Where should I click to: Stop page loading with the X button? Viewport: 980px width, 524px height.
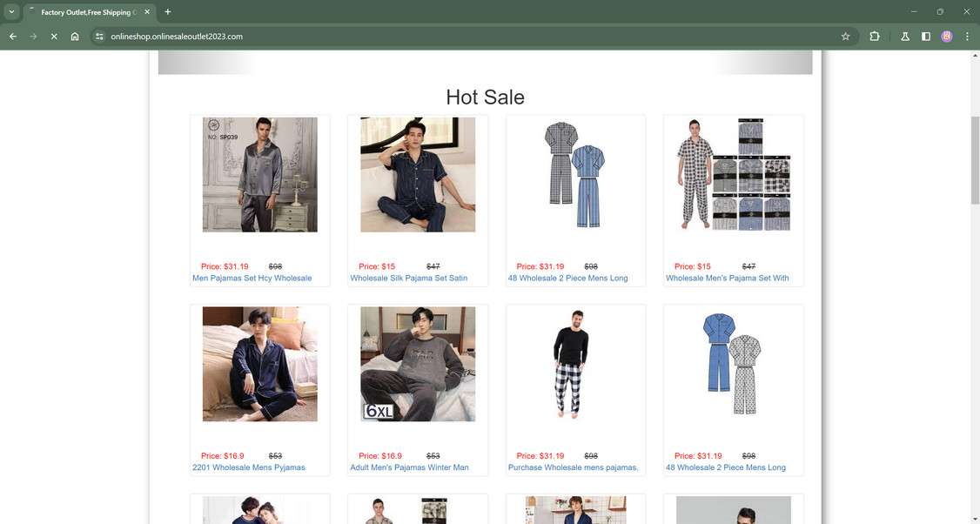pyautogui.click(x=54, y=37)
